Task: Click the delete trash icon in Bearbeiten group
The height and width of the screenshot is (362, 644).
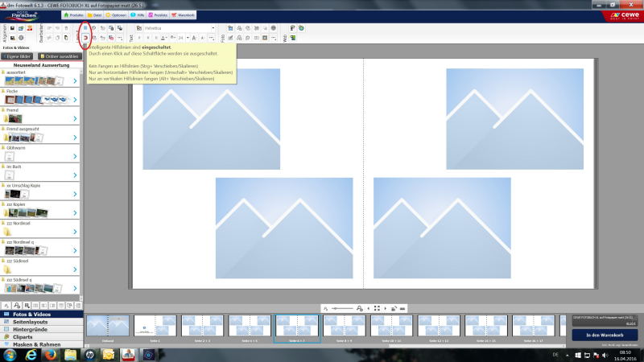Action: click(66, 28)
